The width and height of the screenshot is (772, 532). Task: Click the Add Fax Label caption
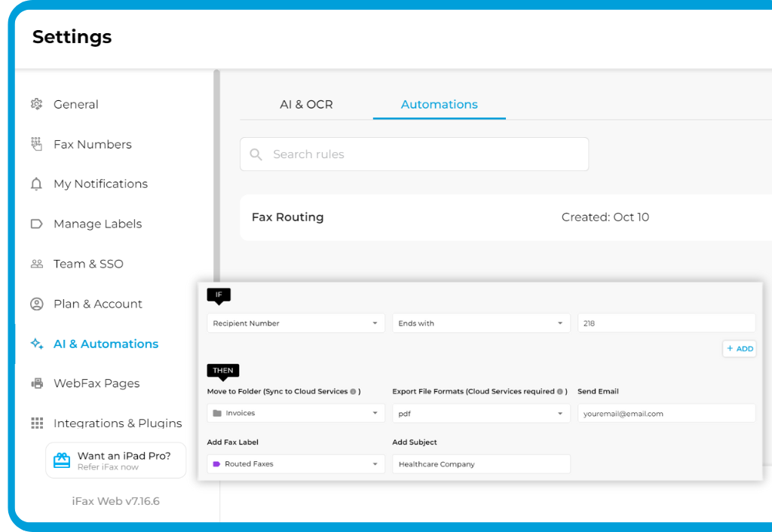coord(232,442)
